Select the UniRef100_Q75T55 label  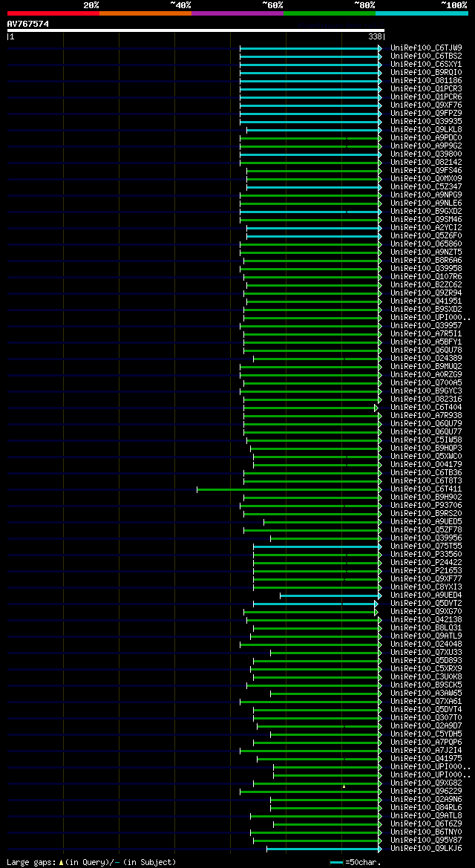[426, 546]
